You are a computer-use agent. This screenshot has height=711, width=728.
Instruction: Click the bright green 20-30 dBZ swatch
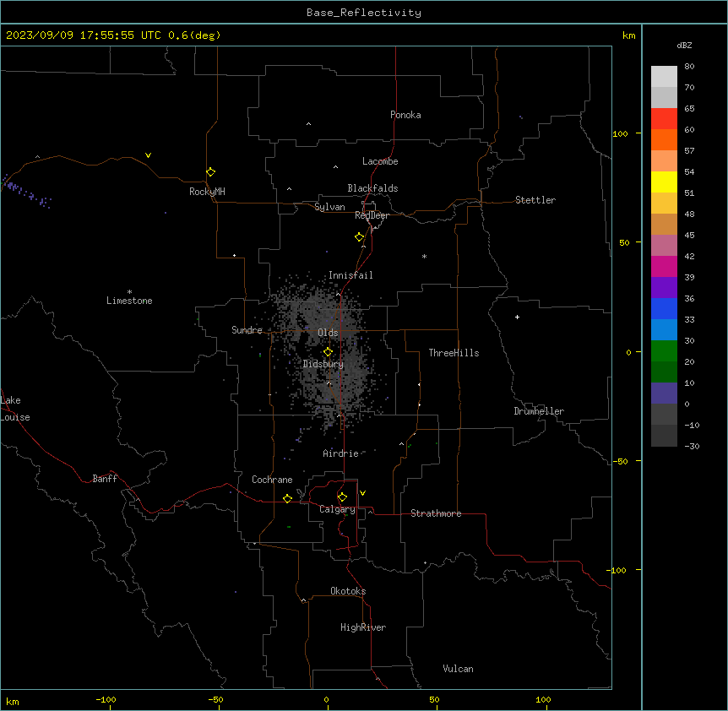click(664, 351)
